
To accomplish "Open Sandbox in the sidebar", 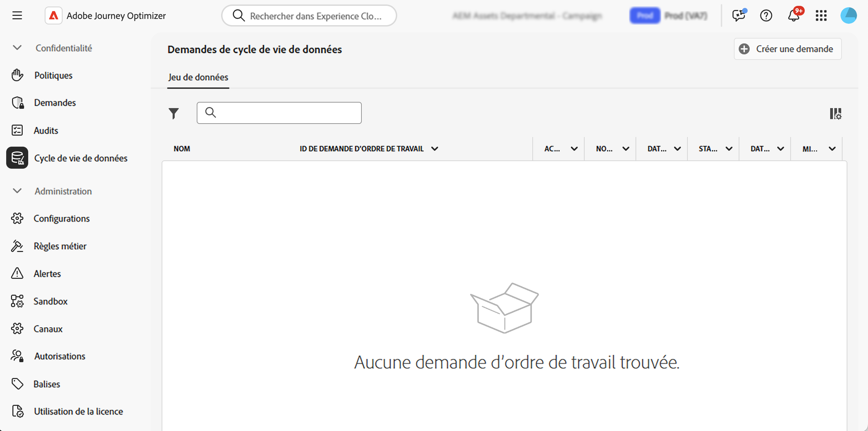I will pyautogui.click(x=51, y=301).
